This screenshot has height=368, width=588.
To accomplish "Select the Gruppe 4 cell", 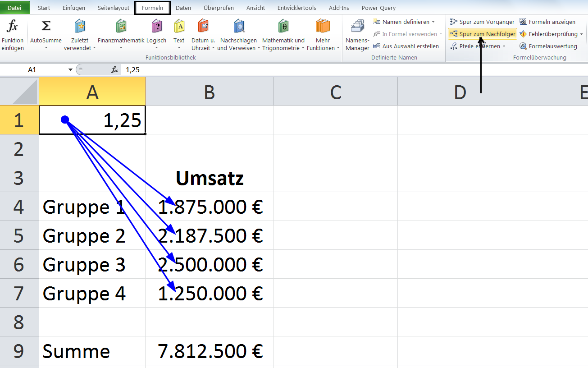I will (92, 293).
